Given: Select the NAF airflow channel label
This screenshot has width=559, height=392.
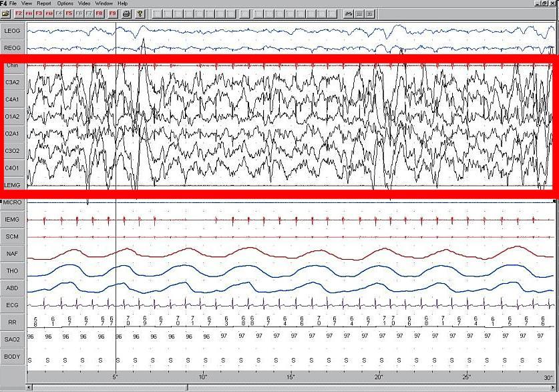Looking at the screenshot, I should click(12, 254).
